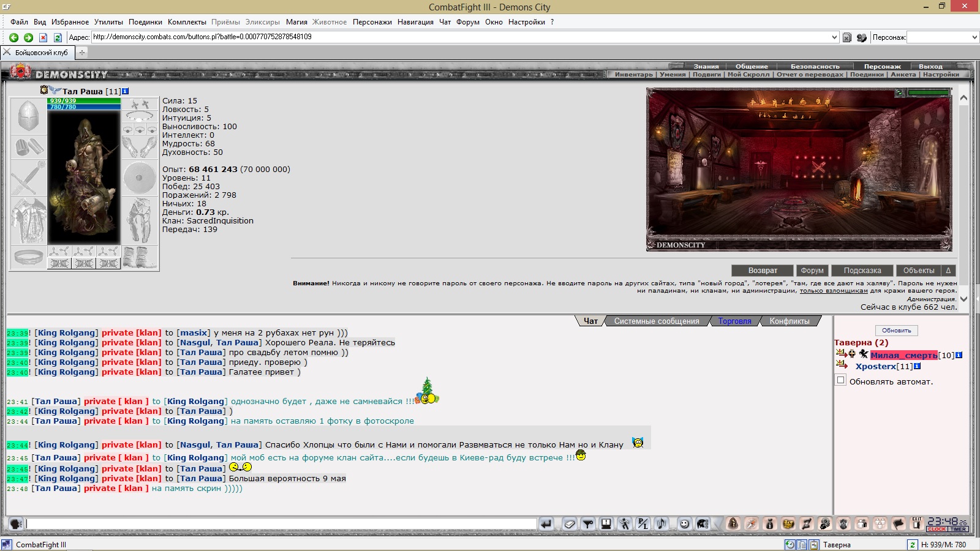The image size is (980, 551).
Task: Send chat message with return-arrow icon
Action: (x=546, y=523)
